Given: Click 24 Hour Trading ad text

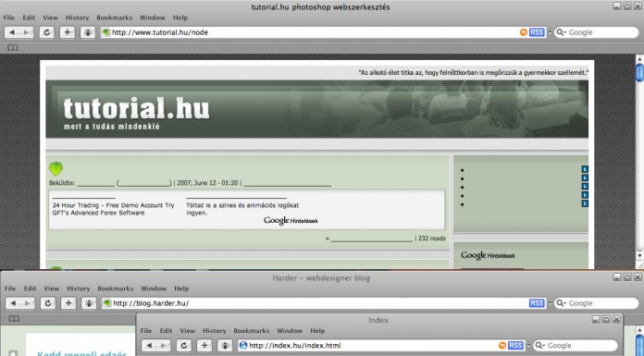Looking at the screenshot, I should (x=114, y=209).
